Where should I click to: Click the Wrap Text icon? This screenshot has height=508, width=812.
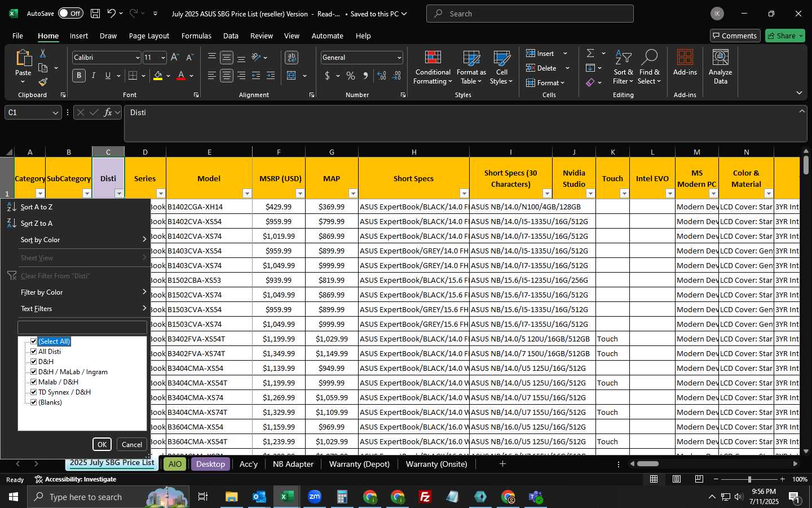292,58
